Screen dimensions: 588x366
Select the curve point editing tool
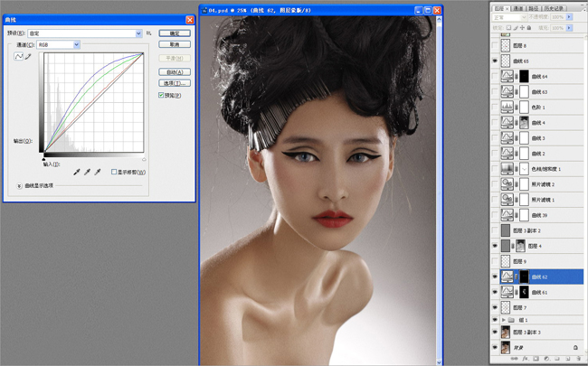coord(18,57)
